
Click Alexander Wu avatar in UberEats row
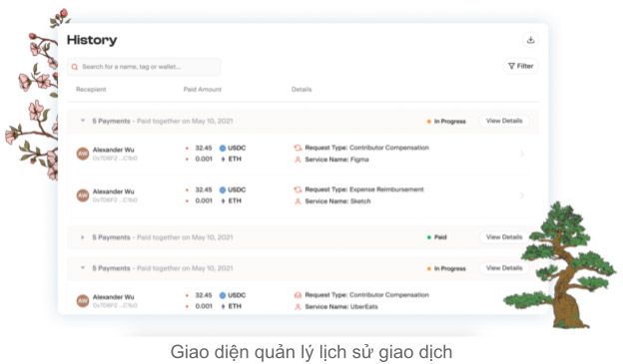click(83, 301)
